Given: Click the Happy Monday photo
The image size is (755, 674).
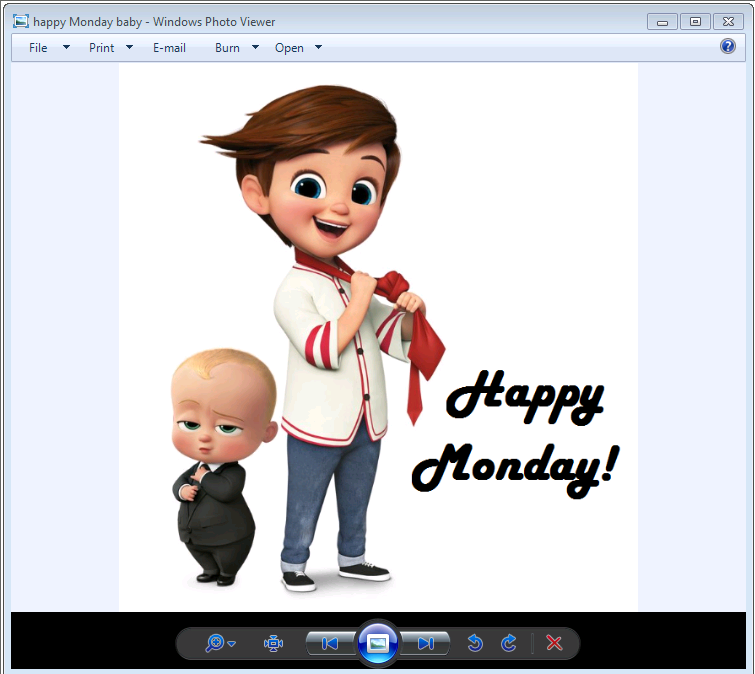Looking at the screenshot, I should click(x=378, y=337).
